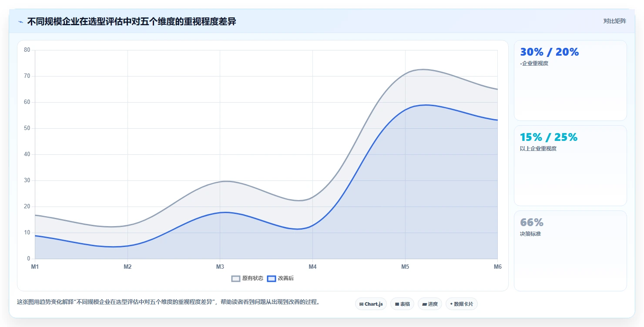Screen dimensions: 644x327
Task: Click the description sentence starting 这张图用趋势变化解释
Action: pyautogui.click(x=168, y=302)
